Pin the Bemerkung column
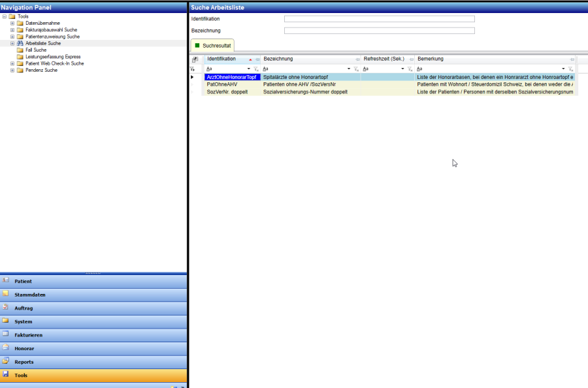 coord(572,59)
